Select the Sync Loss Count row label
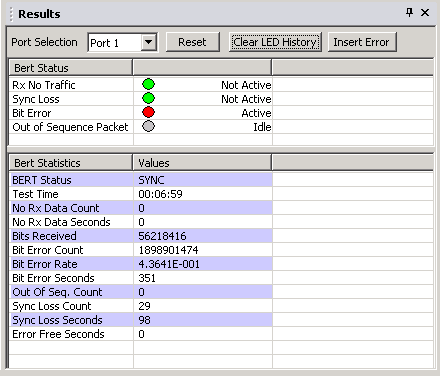This screenshot has width=440, height=376. pyautogui.click(x=52, y=306)
